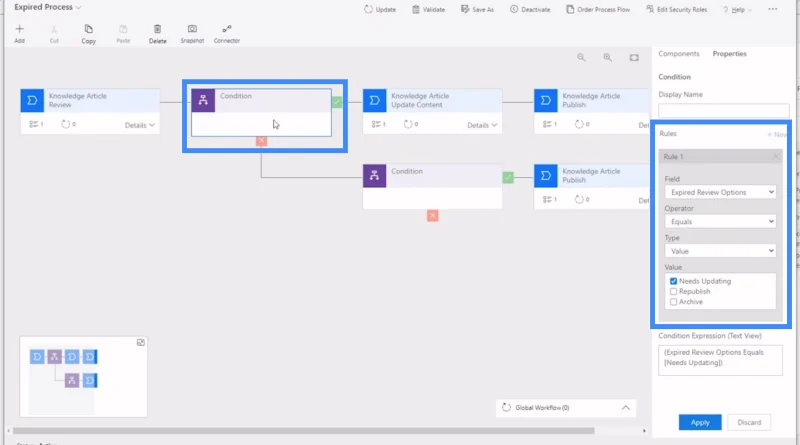Click the Display Name input field
The height and width of the screenshot is (445, 800).
click(723, 110)
